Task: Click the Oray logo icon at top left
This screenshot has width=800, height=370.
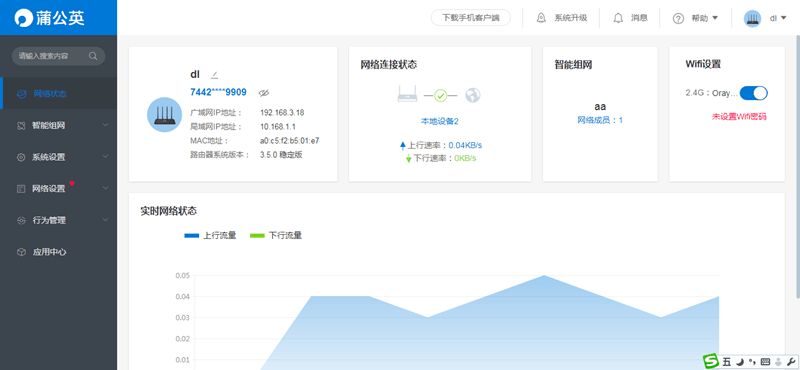Action: click(x=23, y=18)
